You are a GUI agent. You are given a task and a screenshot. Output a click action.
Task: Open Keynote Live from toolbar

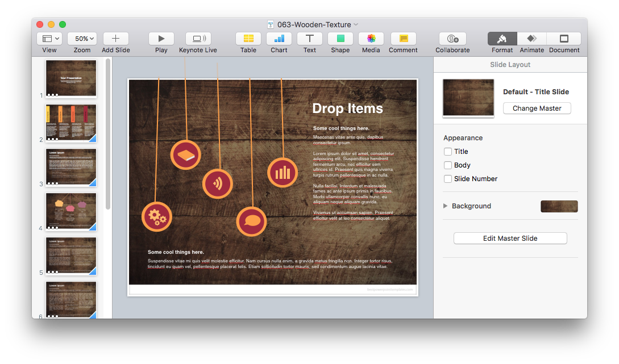pos(198,39)
